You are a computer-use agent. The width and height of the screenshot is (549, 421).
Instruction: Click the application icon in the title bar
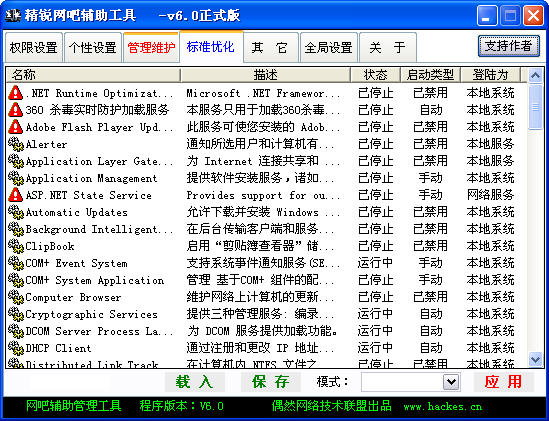13,15
